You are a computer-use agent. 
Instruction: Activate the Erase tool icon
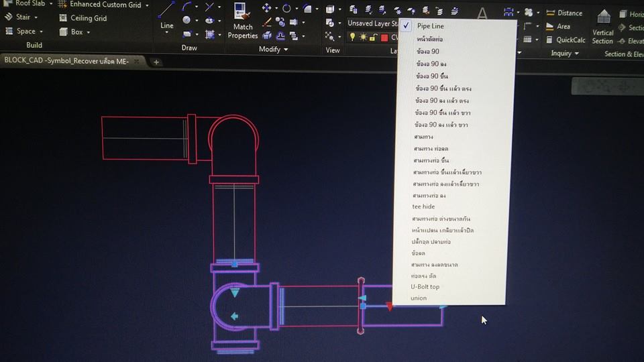(267, 21)
